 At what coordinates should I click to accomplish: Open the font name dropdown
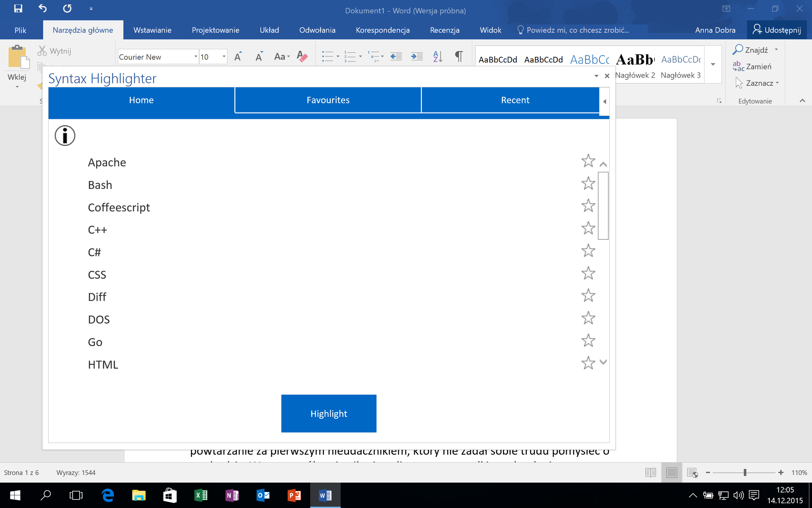(x=196, y=57)
